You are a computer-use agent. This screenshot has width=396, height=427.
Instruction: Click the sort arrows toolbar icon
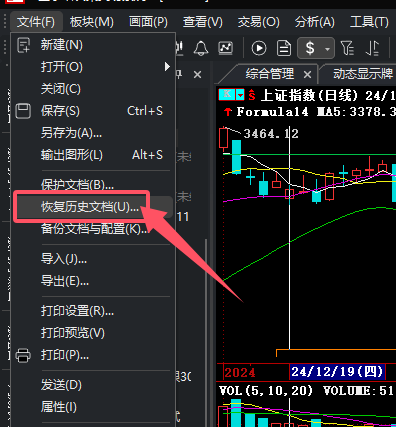[372, 48]
